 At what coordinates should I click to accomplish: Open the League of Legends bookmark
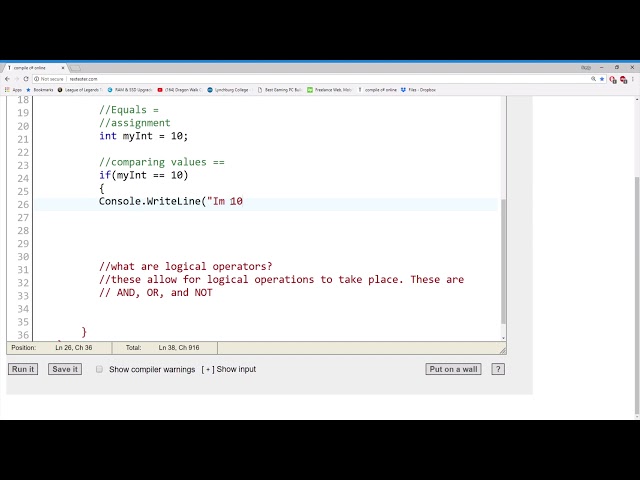pos(80,90)
